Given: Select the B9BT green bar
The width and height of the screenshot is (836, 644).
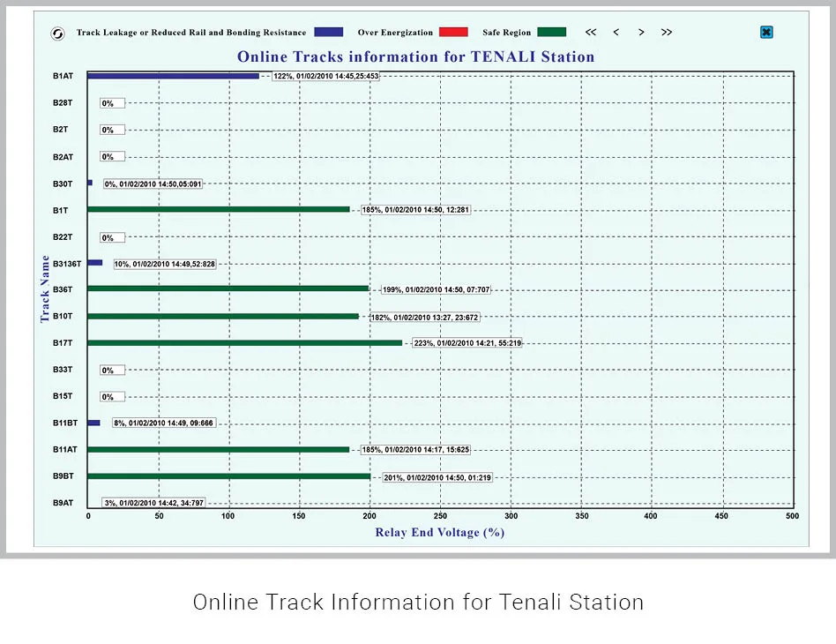Looking at the screenshot, I should click(229, 476).
